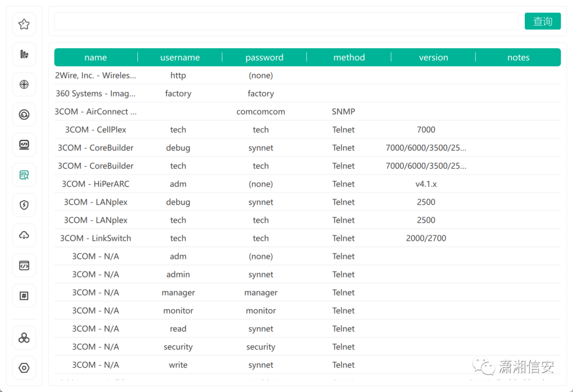573x392 pixels.
Task: Select the http username cell
Action: (178, 76)
